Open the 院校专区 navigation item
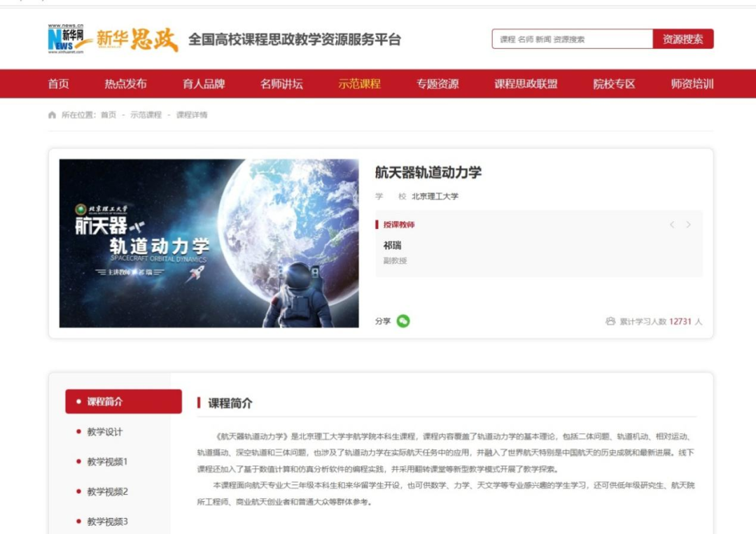The height and width of the screenshot is (534, 756). point(615,84)
